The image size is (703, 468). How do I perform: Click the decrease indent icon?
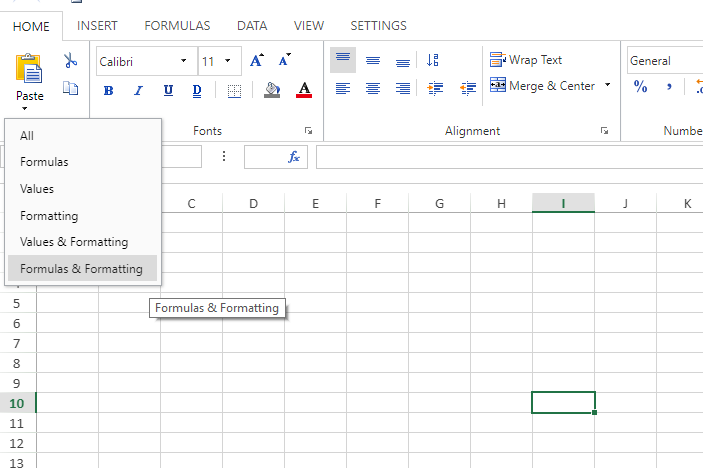468,88
